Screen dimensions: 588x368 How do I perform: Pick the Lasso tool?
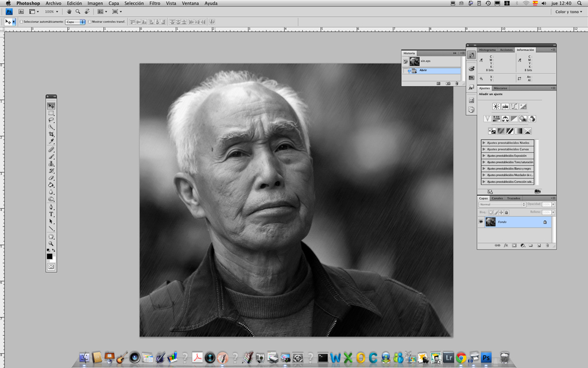[51, 120]
